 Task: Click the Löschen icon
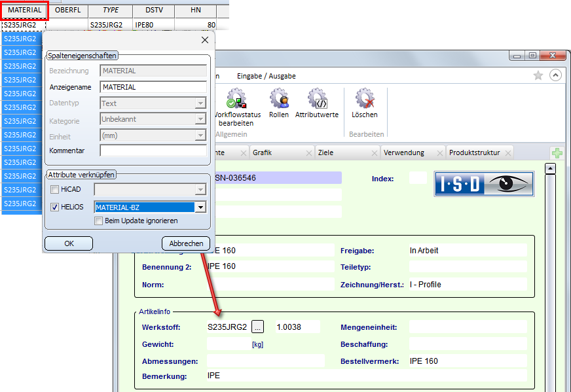pos(364,99)
